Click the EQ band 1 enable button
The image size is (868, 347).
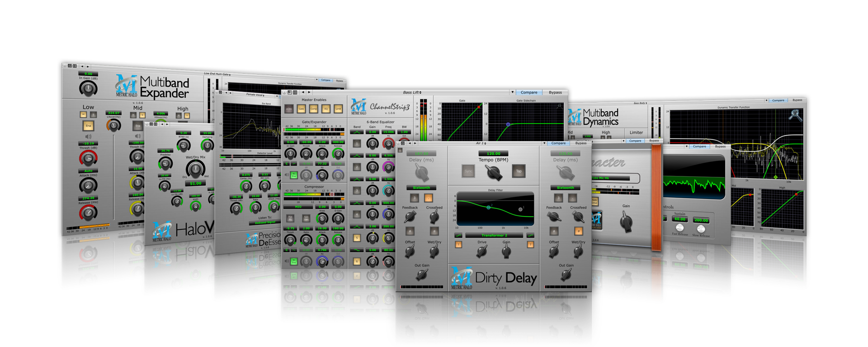click(357, 144)
